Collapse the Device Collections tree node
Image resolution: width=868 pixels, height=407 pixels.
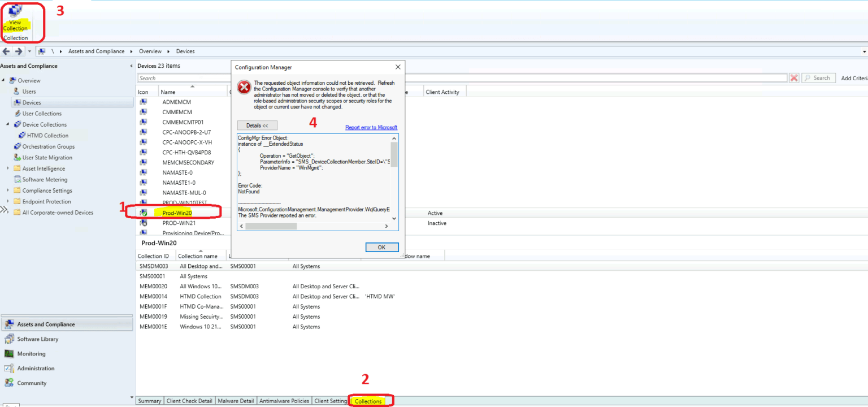8,124
